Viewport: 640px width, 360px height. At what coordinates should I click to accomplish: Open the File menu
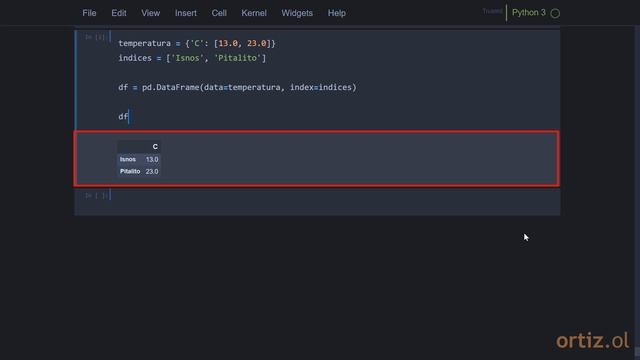(89, 13)
